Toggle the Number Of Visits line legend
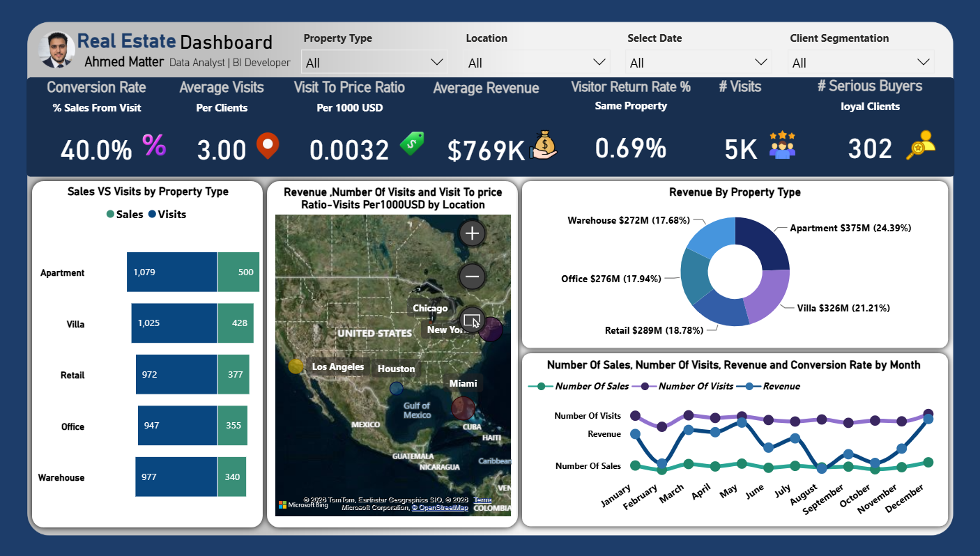 (x=682, y=386)
